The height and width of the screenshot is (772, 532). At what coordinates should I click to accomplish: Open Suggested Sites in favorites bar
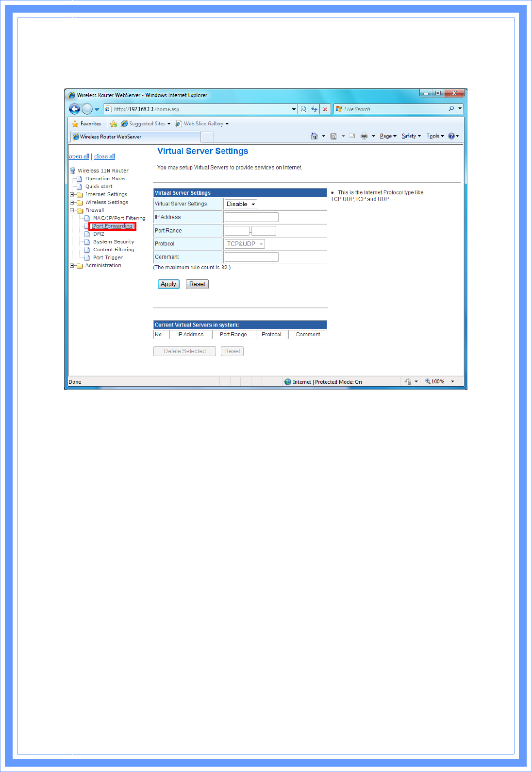146,124
